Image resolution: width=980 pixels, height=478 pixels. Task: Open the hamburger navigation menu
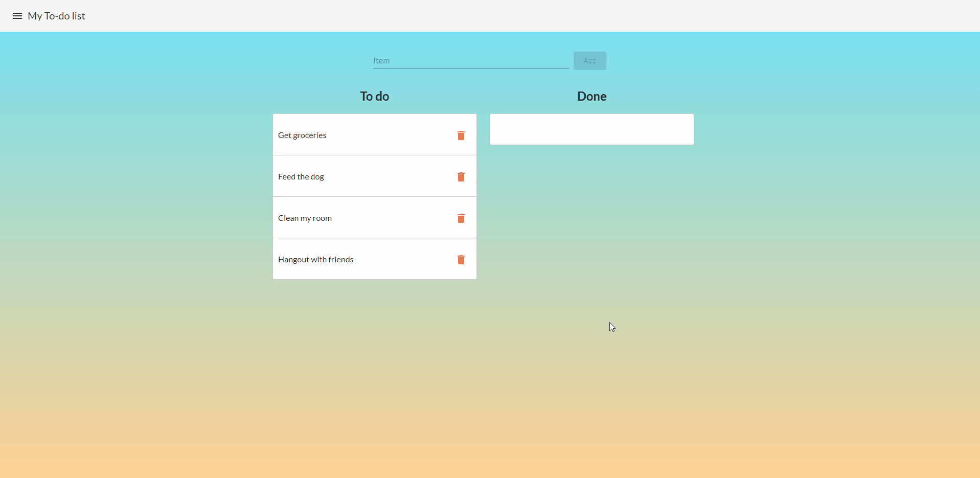[17, 16]
